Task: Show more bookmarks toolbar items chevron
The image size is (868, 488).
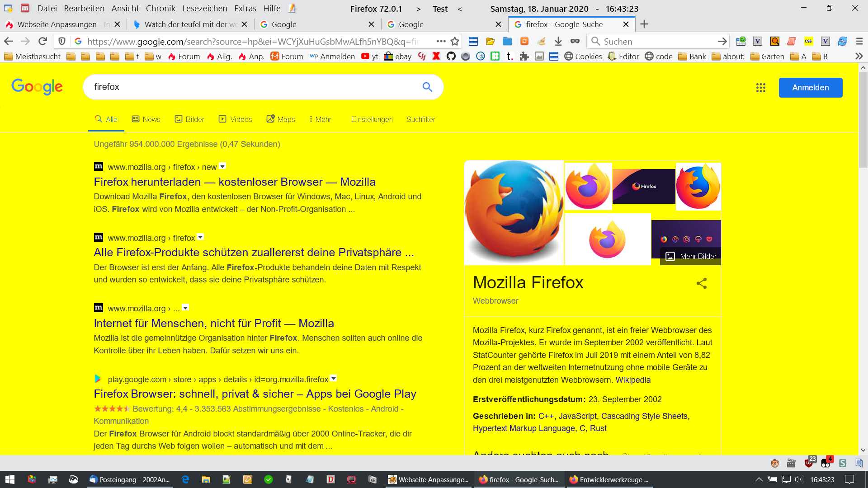Action: [859, 56]
